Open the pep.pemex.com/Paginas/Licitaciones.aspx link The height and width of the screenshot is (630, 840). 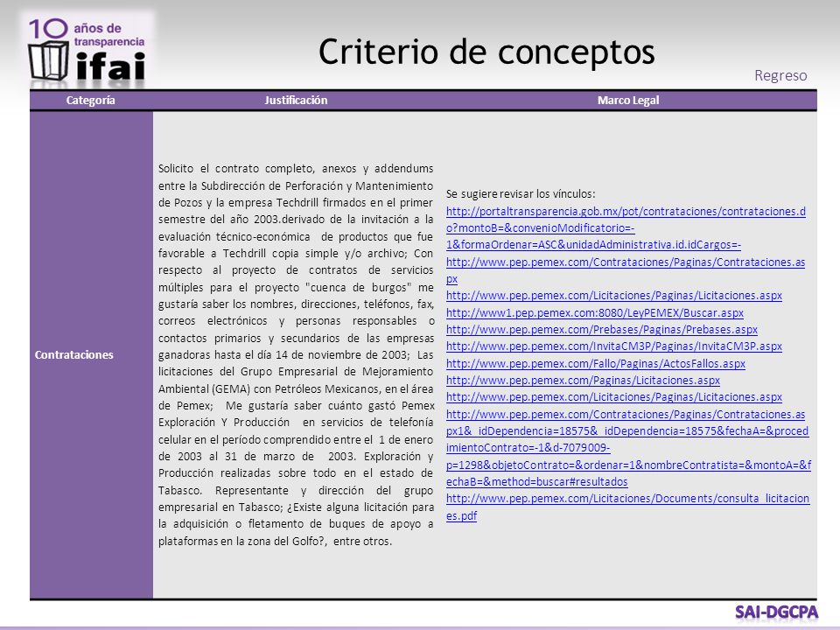(583, 381)
